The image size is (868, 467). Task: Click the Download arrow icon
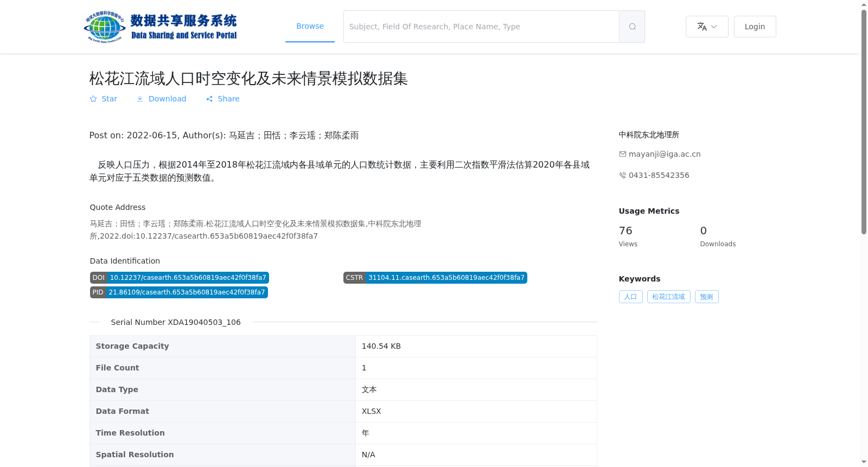pyautogui.click(x=140, y=99)
